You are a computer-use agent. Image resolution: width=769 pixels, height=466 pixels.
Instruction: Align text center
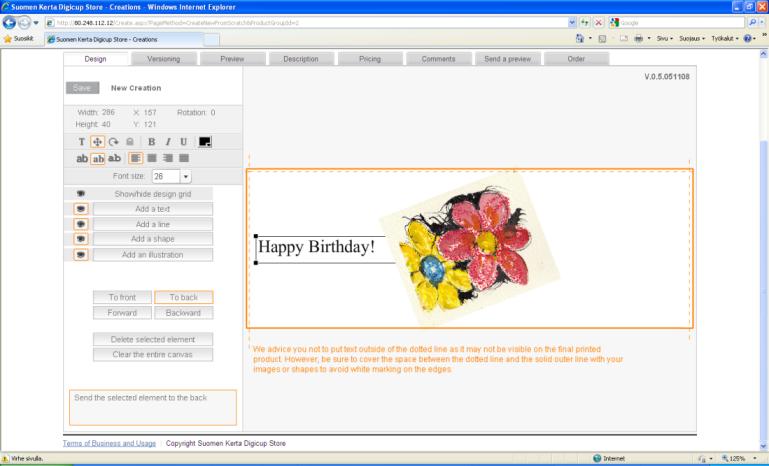click(x=152, y=158)
